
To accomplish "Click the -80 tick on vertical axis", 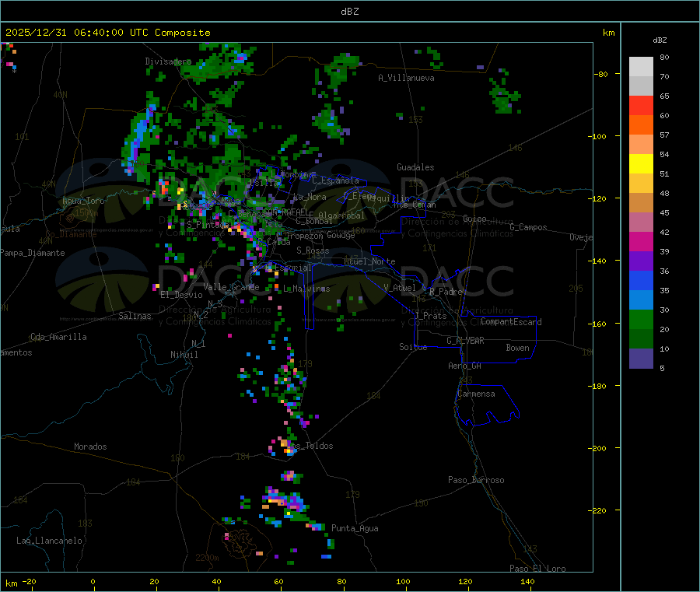I will click(600, 74).
